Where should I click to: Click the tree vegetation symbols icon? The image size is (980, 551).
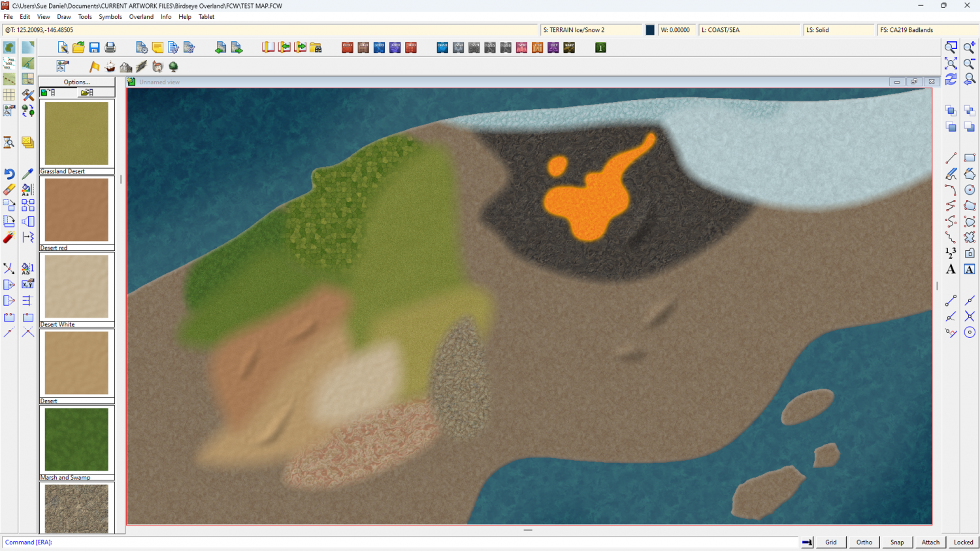174,67
